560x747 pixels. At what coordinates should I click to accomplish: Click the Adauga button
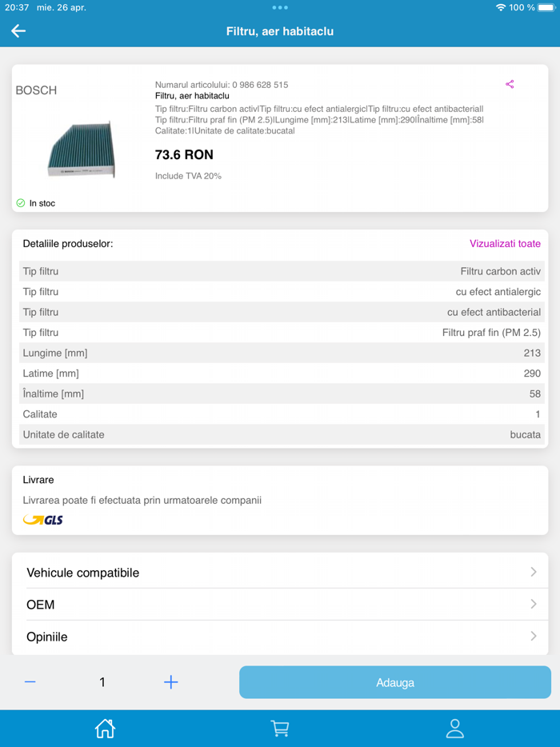point(395,682)
